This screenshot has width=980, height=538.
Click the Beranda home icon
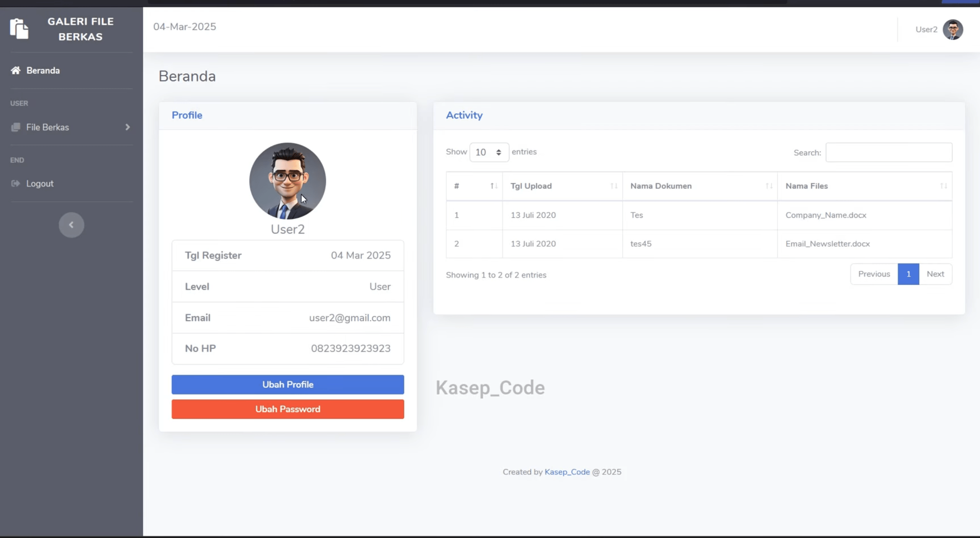pyautogui.click(x=16, y=71)
